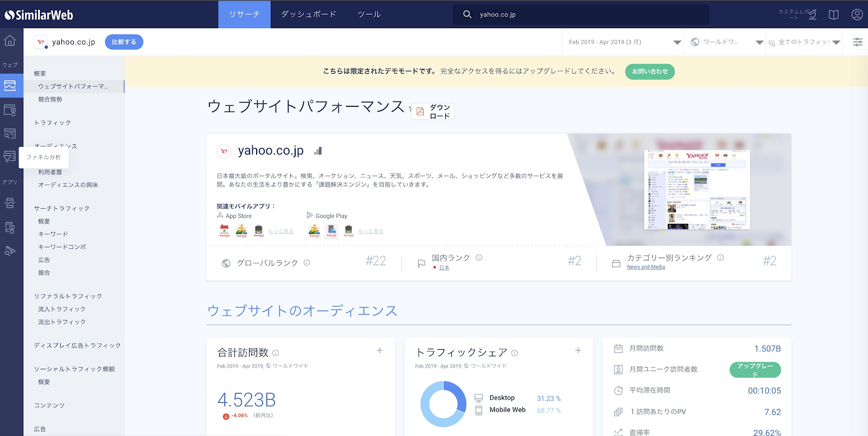This screenshot has height=436, width=868.
Task: Switch to the リサーチ tab
Action: click(x=244, y=14)
